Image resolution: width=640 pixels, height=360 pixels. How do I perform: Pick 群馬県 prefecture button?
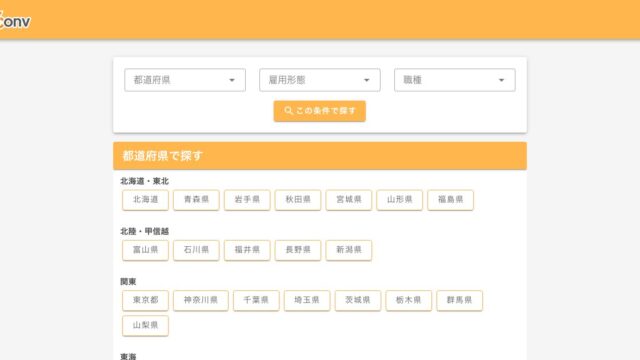click(460, 300)
